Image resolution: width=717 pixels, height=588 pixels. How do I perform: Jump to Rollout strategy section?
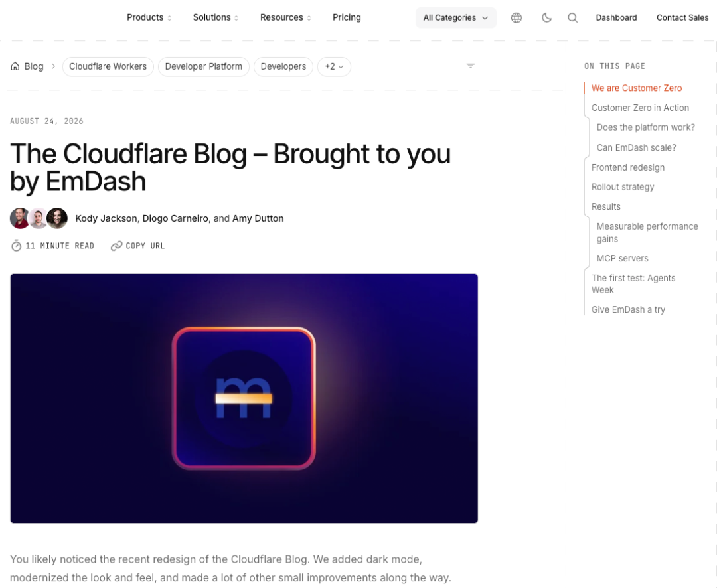pos(622,187)
